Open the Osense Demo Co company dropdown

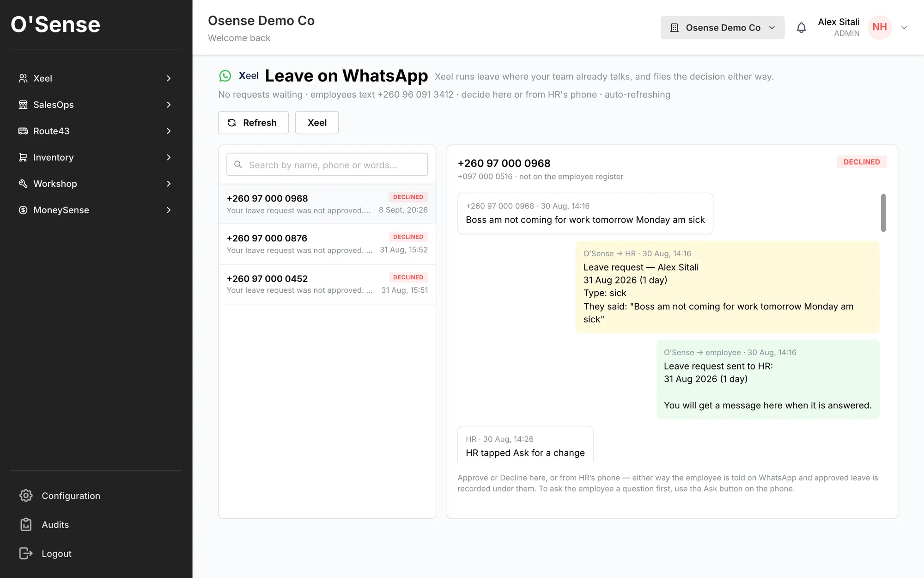(723, 28)
